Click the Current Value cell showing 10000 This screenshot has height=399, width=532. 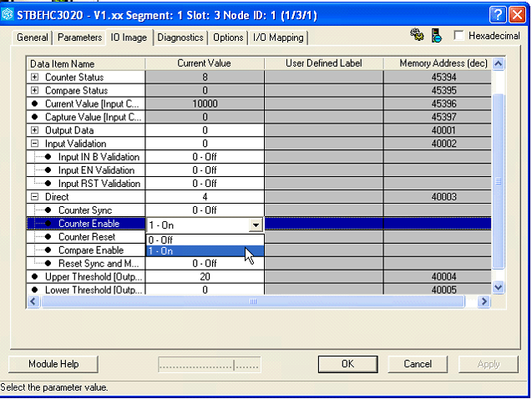coord(205,104)
